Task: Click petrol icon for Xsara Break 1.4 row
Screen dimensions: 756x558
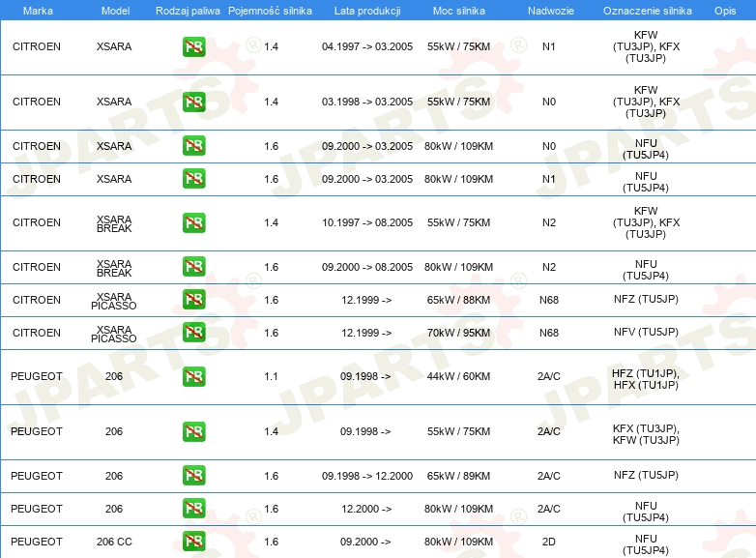Action: pos(193,222)
